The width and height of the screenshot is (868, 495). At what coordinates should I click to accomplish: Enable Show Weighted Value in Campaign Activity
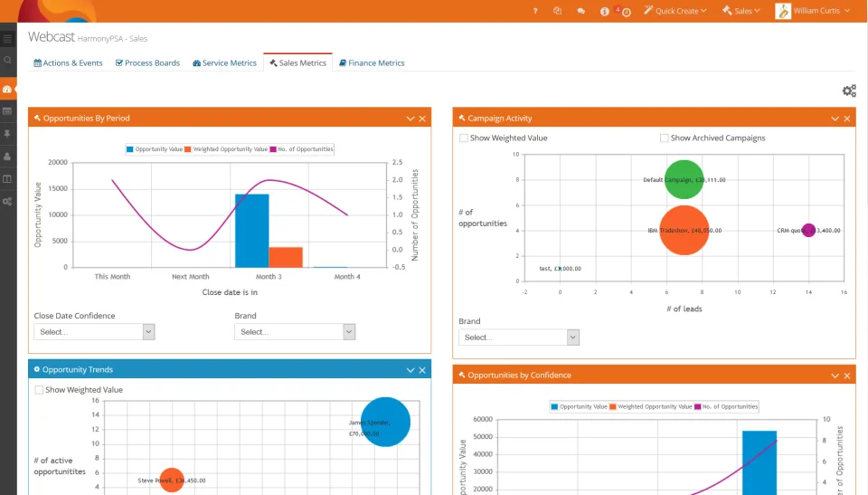(464, 138)
